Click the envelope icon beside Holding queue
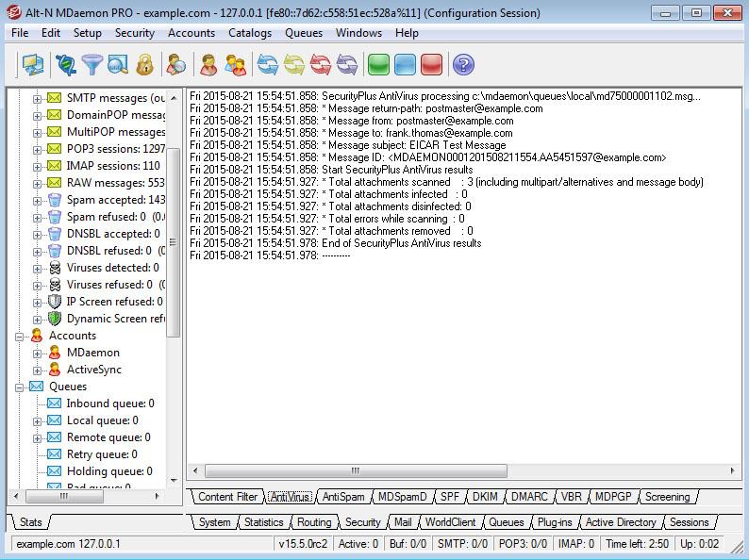The width and height of the screenshot is (749, 560). pos(55,471)
